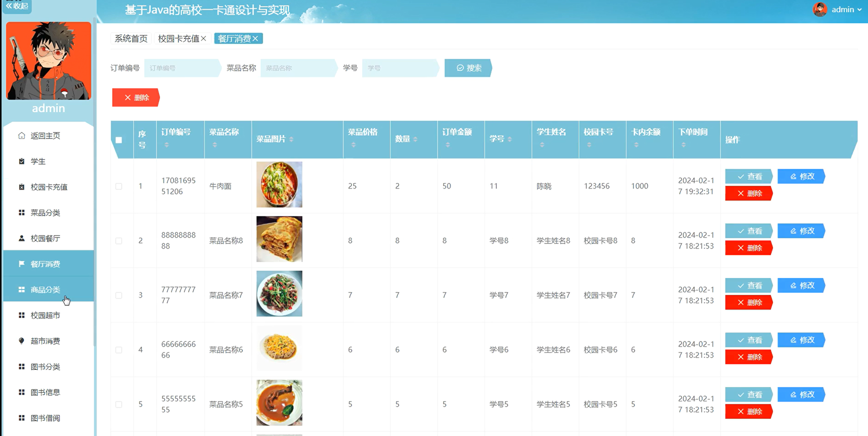The image size is (868, 436).
Task: Click the grid icon beside 图书信息
Action: click(x=22, y=392)
